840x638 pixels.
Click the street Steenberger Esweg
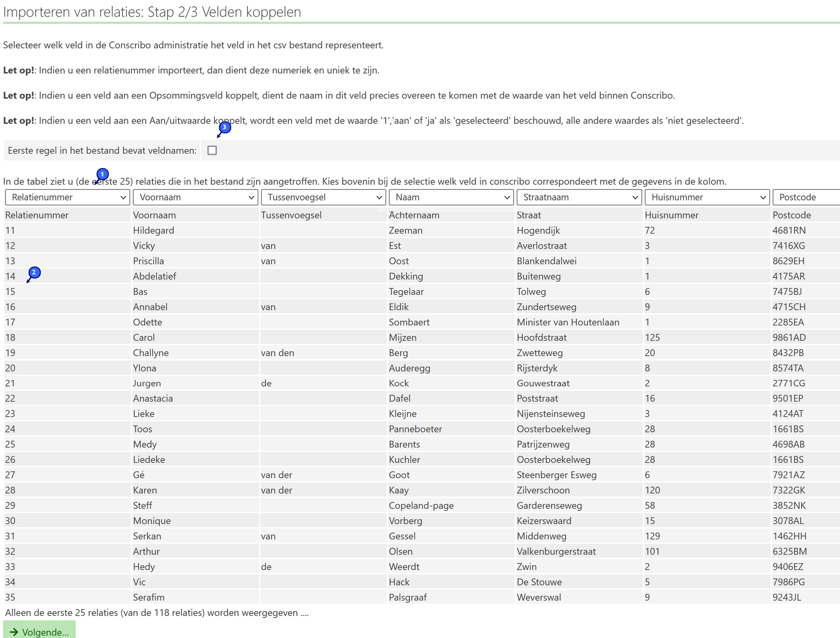[x=557, y=475]
